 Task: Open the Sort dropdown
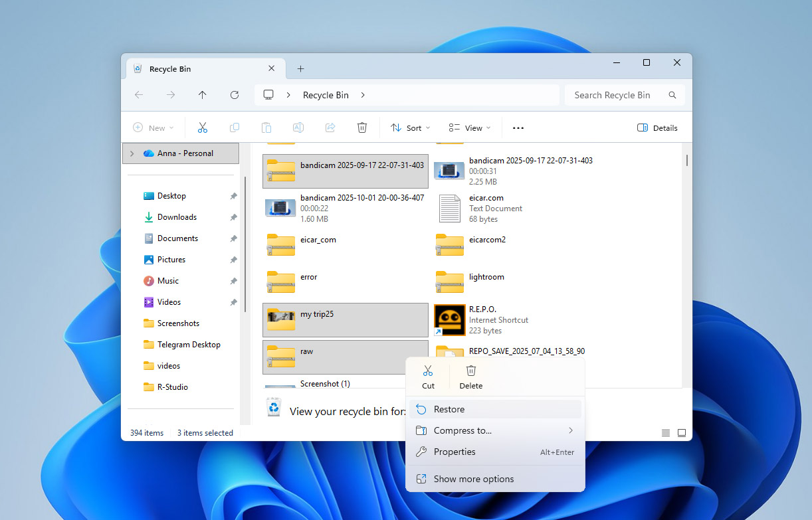pyautogui.click(x=409, y=127)
